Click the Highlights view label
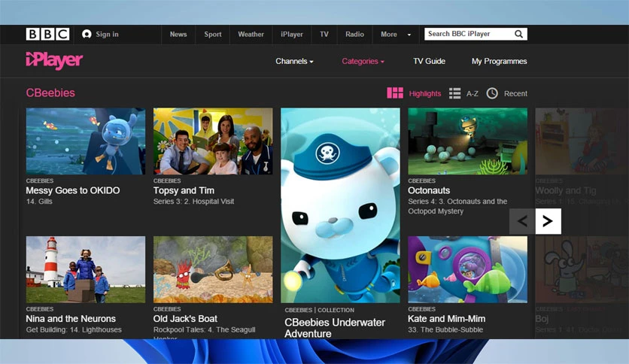629x364 pixels. (425, 93)
